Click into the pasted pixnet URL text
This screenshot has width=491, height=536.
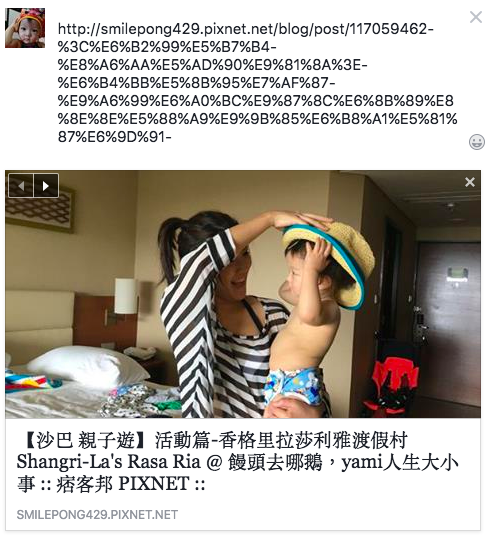click(x=257, y=83)
